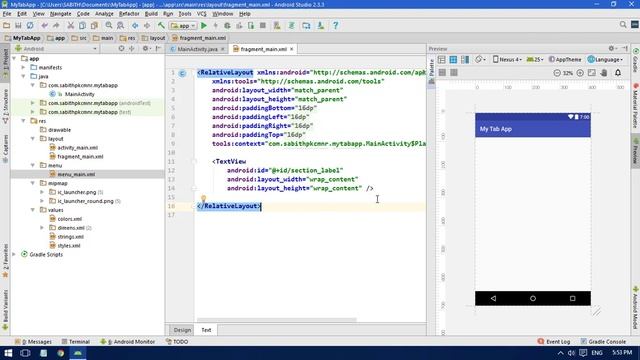Image resolution: width=640 pixels, height=360 pixels.
Task: Click the Replace icon next to Find
Action: [120, 25]
